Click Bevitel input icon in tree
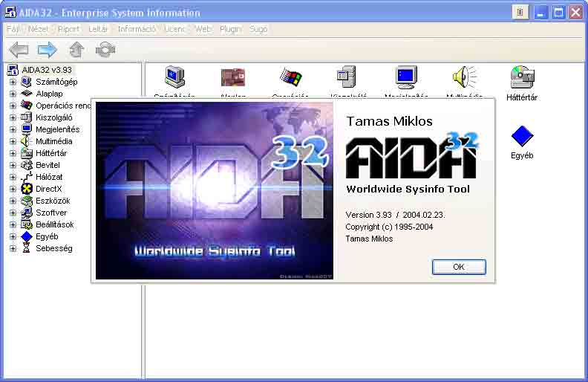This screenshot has height=382, width=588. pyautogui.click(x=26, y=165)
